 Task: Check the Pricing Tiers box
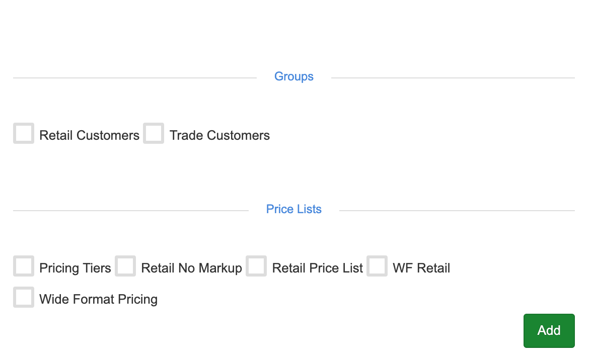24,266
